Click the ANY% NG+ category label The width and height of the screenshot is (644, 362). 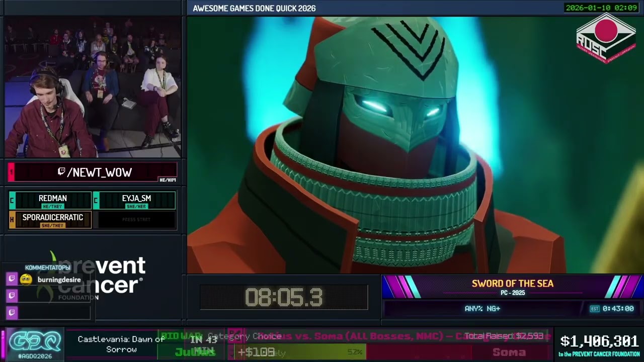tap(482, 309)
